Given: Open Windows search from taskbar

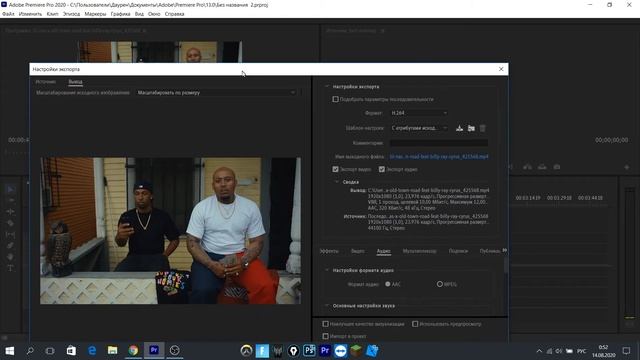Looking at the screenshot, I should click(30, 351).
